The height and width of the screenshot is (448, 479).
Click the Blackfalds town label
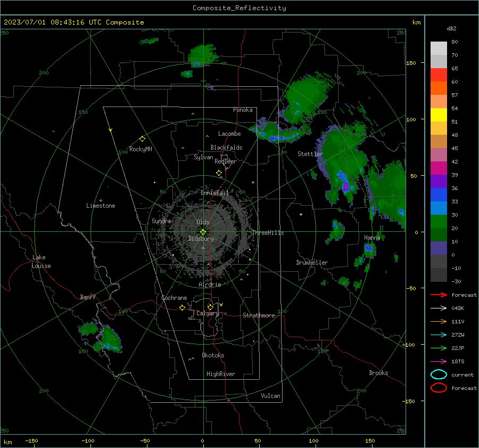tap(226, 148)
